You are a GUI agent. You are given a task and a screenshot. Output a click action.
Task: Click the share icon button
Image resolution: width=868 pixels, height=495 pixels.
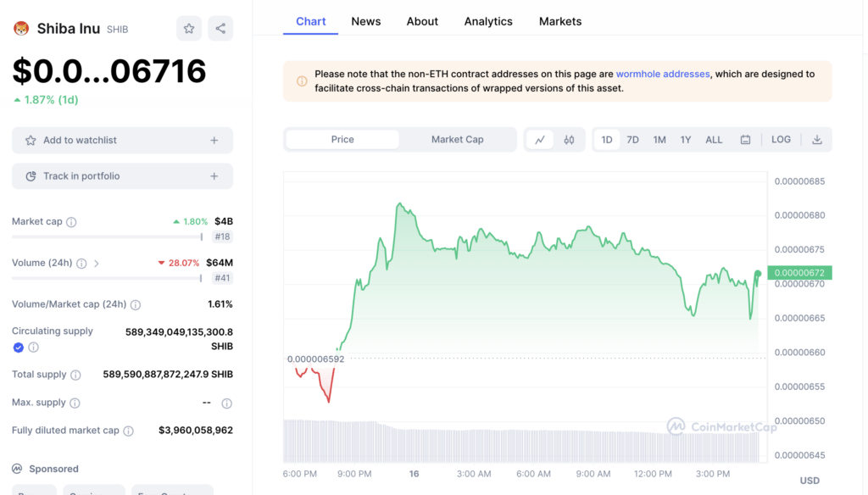tap(220, 28)
